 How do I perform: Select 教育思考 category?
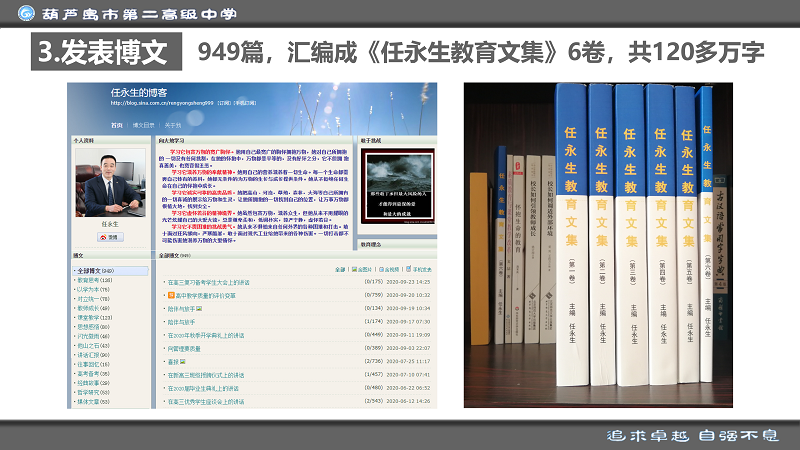coord(94,280)
